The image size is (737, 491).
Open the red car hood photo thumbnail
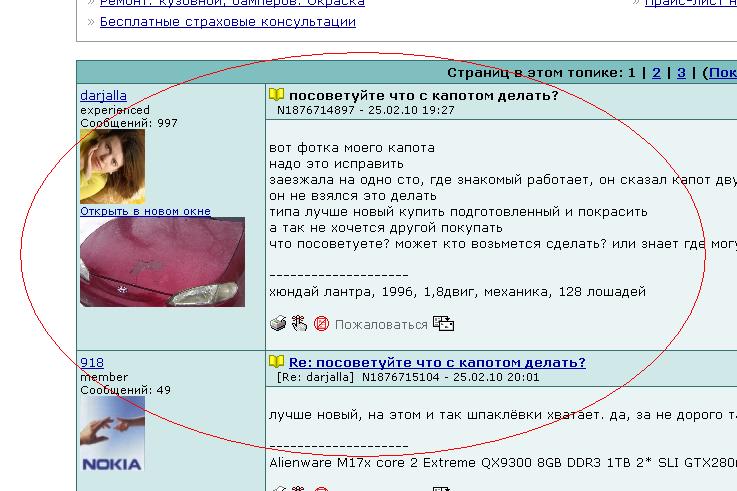pyautogui.click(x=162, y=262)
